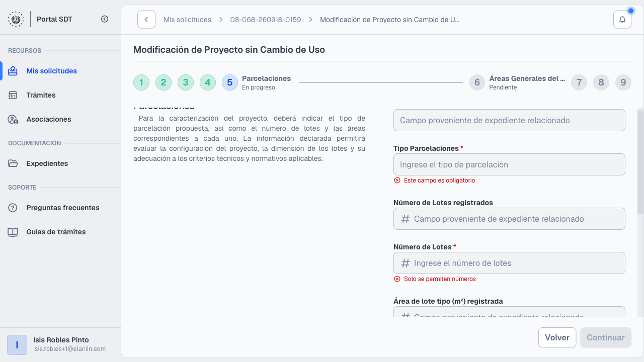The height and width of the screenshot is (362, 644).
Task: Select step 5 Parcelaciones
Action: click(230, 82)
